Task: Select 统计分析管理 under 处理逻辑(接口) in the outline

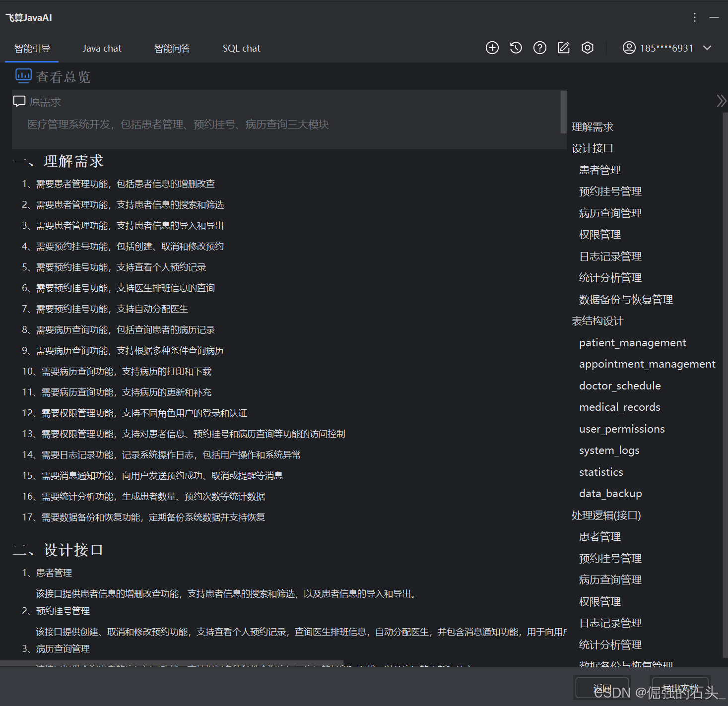Action: 610,645
